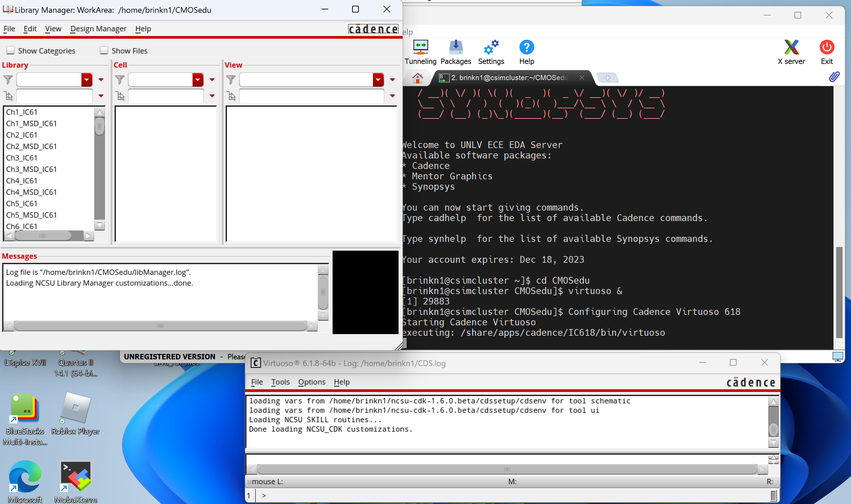Click the Library list vertical scrollbar handle
This screenshot has width=851, height=504.
[x=99, y=127]
